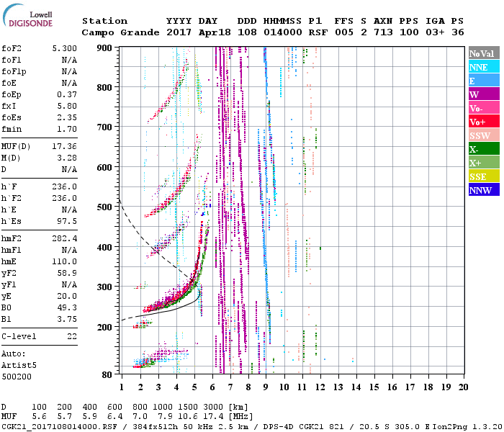Click the MUF 5.6 value for 100 km
The image size is (504, 432).
(x=39, y=416)
